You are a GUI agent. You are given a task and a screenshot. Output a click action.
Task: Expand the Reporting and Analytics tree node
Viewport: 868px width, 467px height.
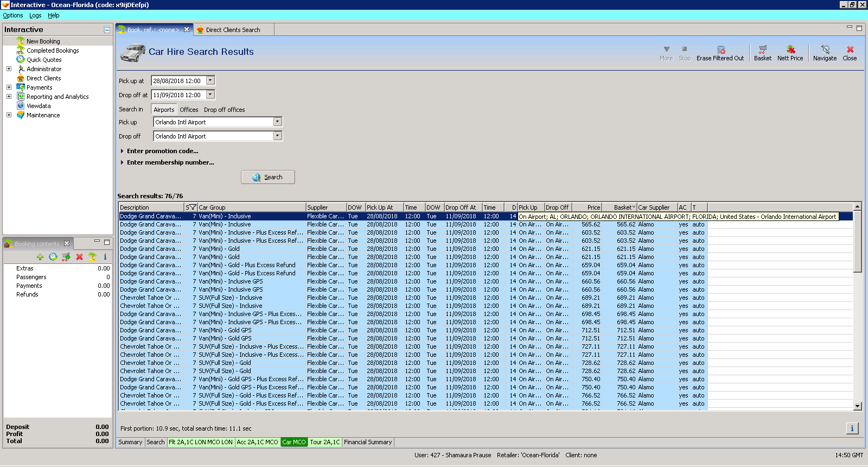point(9,97)
